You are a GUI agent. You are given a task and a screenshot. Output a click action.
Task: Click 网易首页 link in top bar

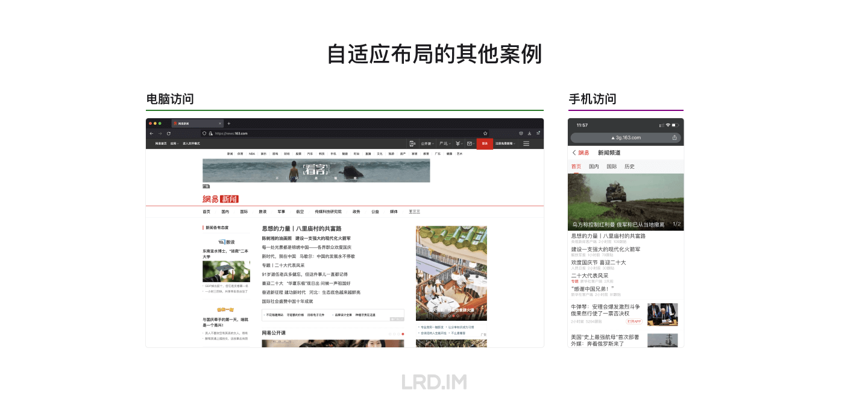[x=161, y=144]
